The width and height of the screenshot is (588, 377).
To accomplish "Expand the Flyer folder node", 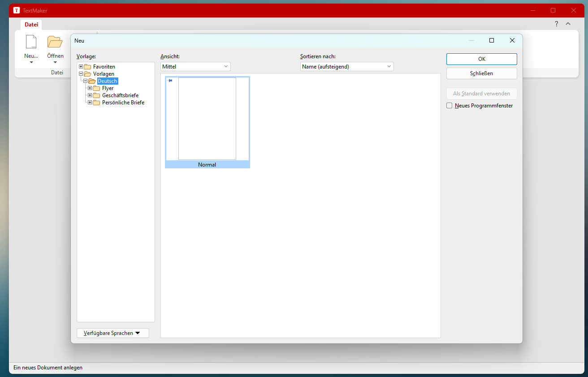I will click(x=90, y=88).
